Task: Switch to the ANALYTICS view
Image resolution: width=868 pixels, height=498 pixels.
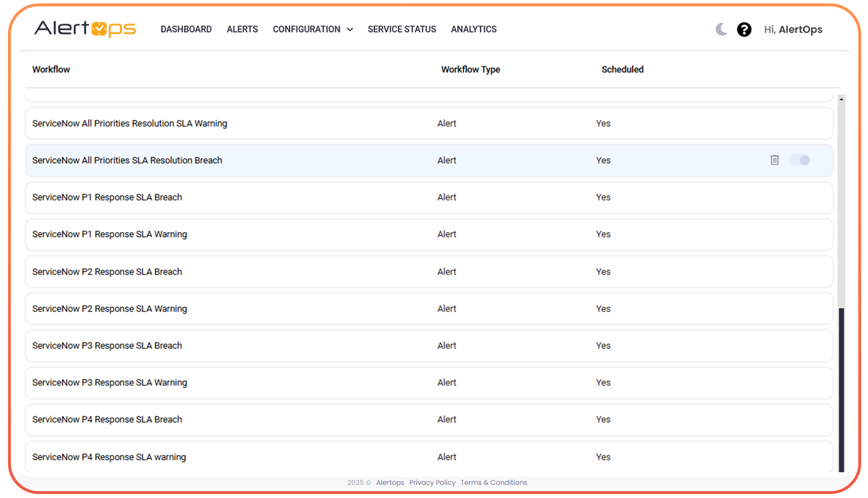Action: coord(474,29)
